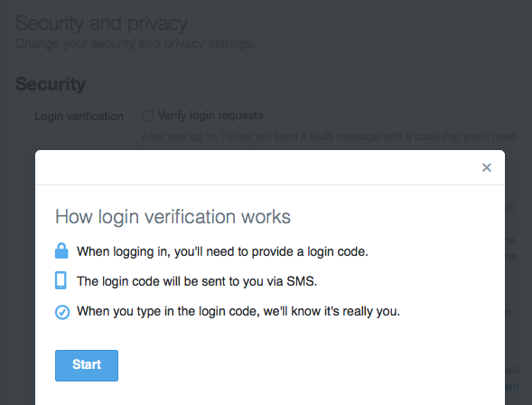The height and width of the screenshot is (405, 532).
Task: Open the partially hidden Learn link
Action: [x=512, y=387]
